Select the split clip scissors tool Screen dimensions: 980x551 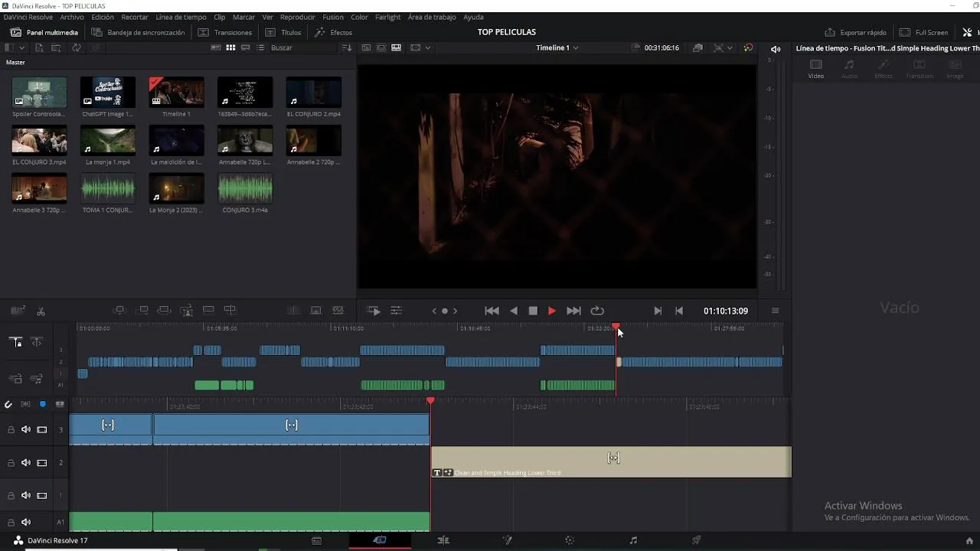point(41,311)
